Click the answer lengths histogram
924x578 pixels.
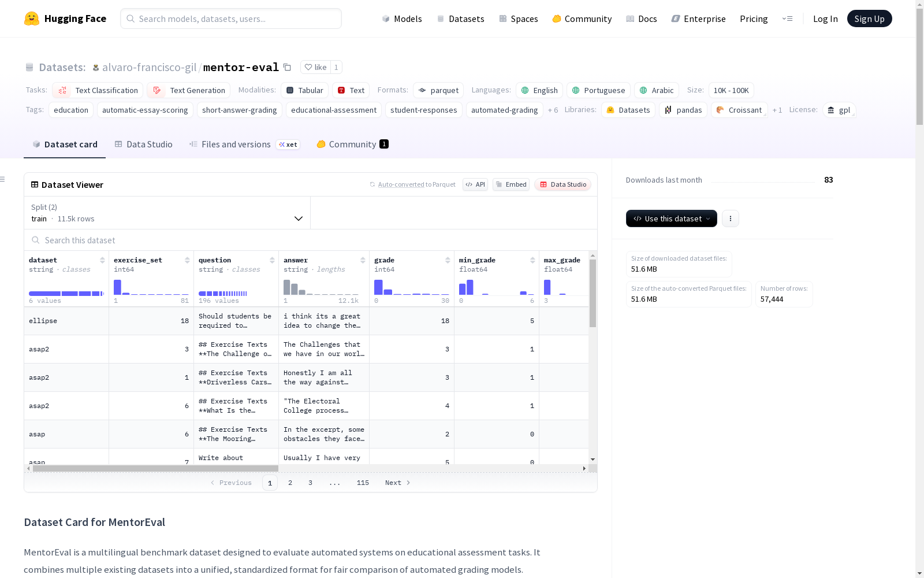click(321, 287)
